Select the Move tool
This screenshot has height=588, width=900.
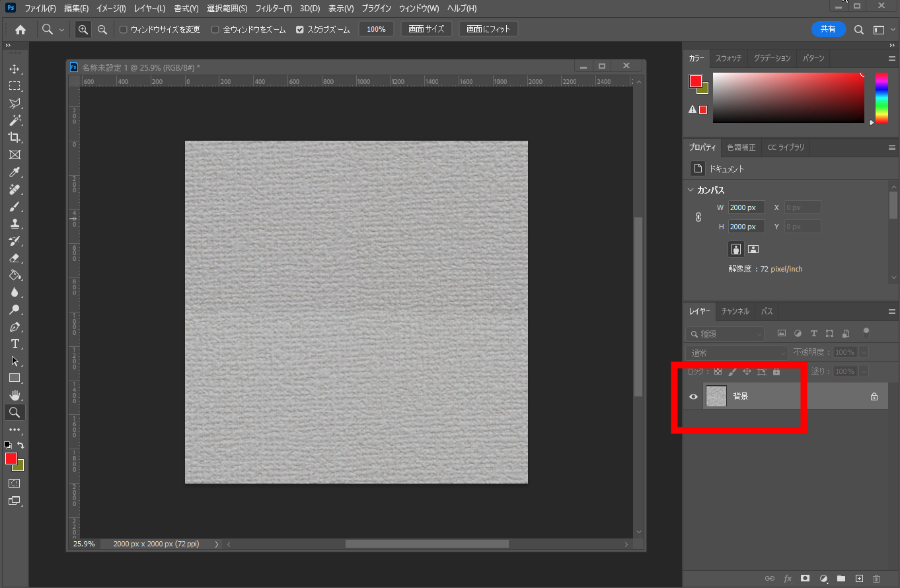click(14, 69)
